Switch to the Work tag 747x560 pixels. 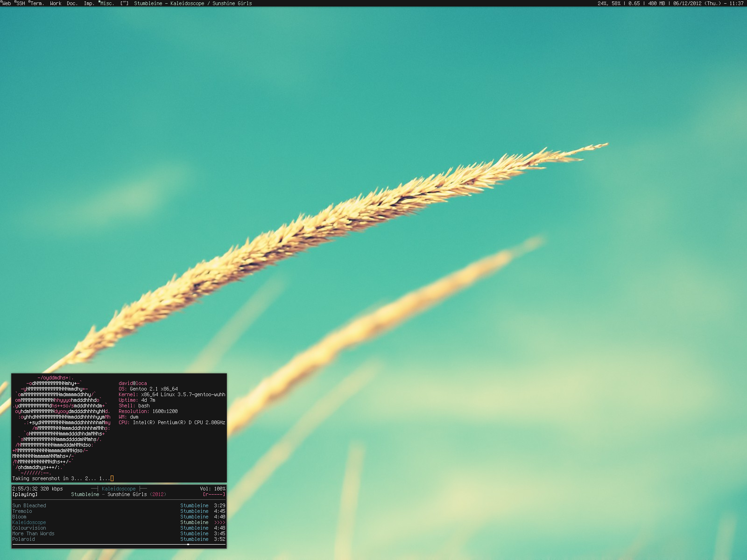56,3
